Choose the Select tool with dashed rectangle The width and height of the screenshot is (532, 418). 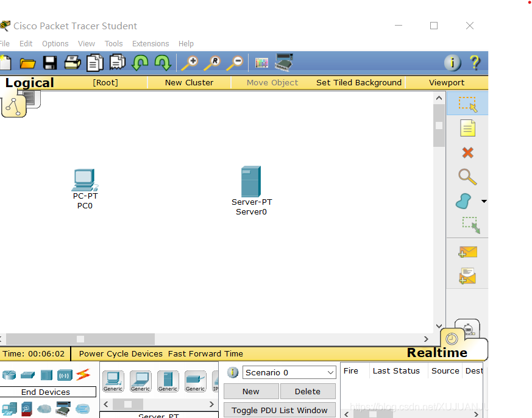467,104
